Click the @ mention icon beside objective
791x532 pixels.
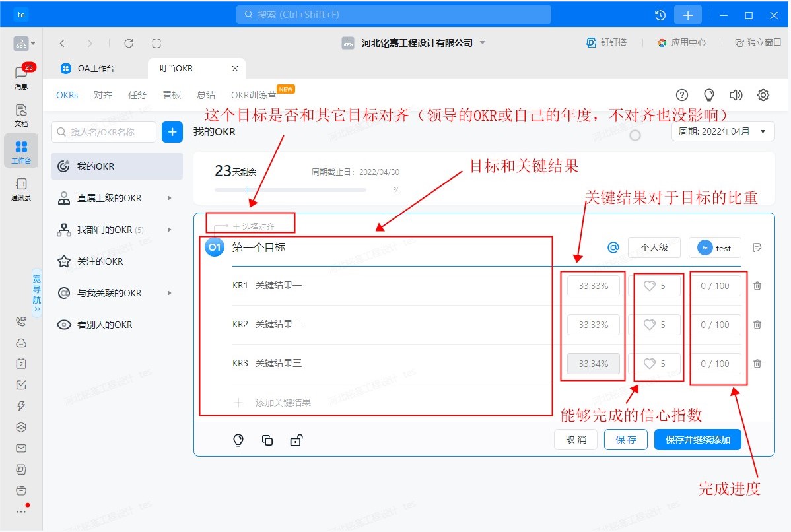613,248
